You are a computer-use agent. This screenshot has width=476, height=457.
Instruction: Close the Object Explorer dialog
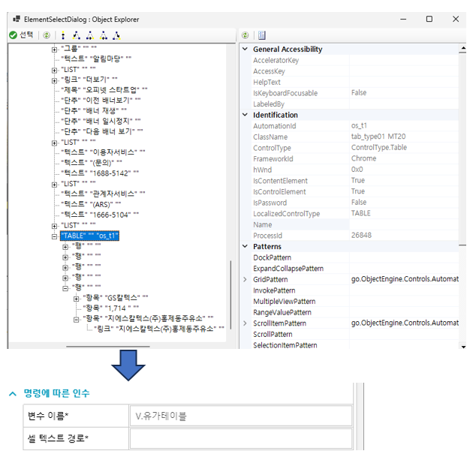point(456,19)
